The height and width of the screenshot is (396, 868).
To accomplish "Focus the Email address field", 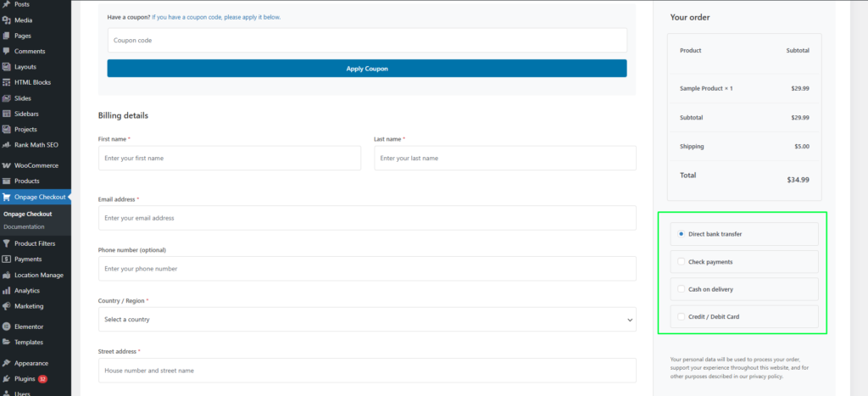I will coord(367,218).
